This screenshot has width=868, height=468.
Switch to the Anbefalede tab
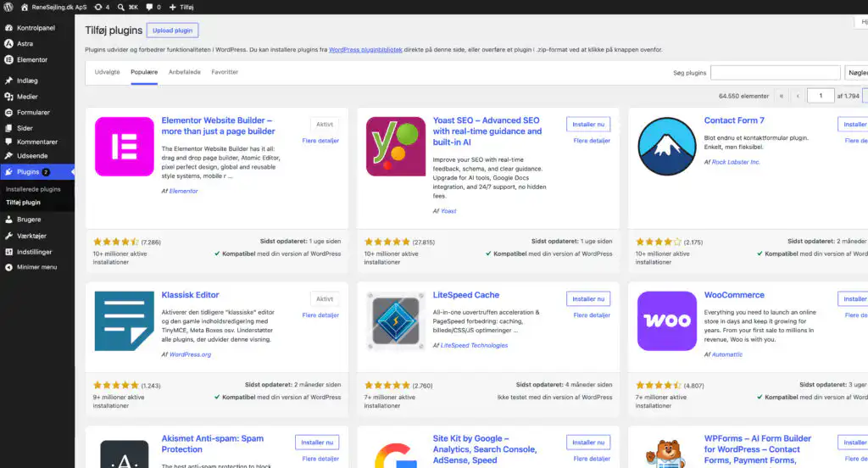coord(184,72)
